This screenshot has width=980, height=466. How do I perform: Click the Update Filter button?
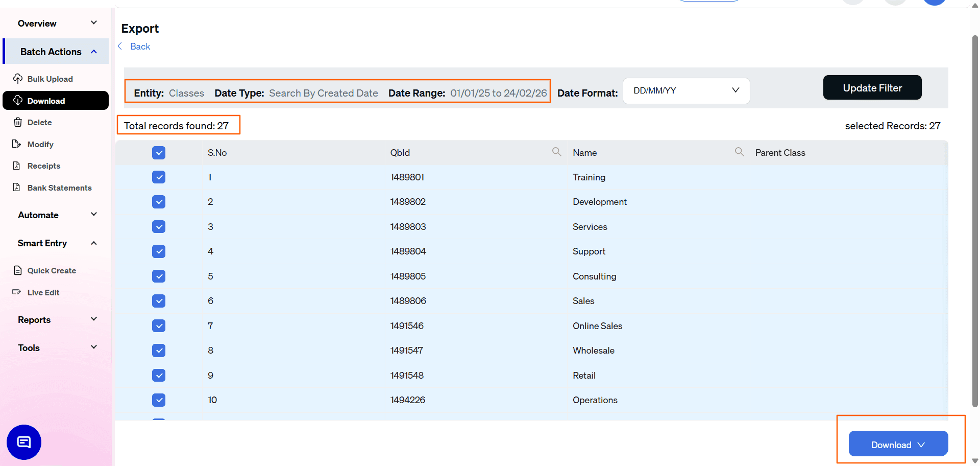872,87
